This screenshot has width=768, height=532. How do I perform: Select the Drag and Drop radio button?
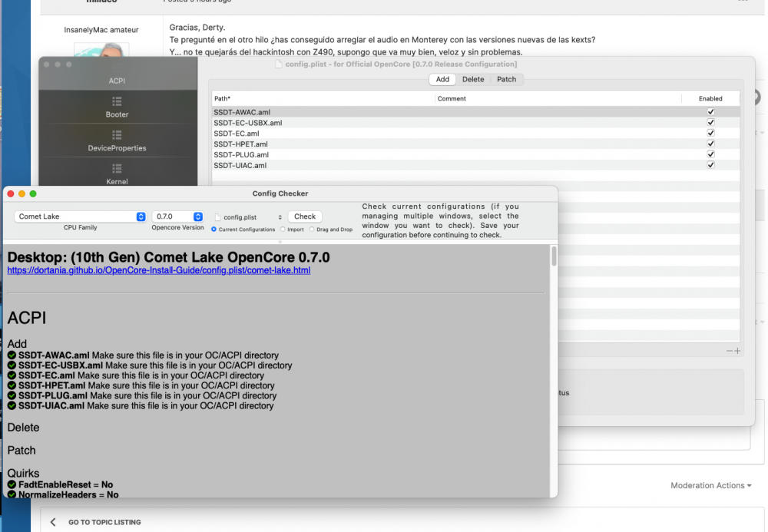(x=312, y=229)
